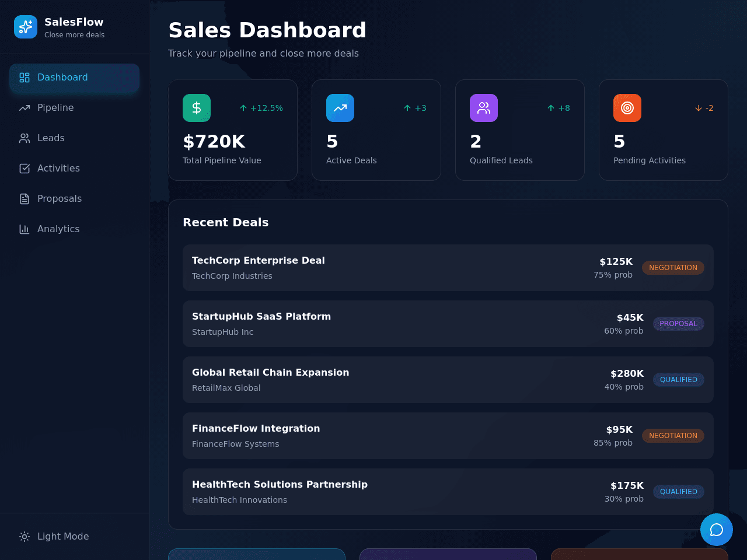Click the $45K deal amount
Screen dimensions: 747x560
[630, 318]
